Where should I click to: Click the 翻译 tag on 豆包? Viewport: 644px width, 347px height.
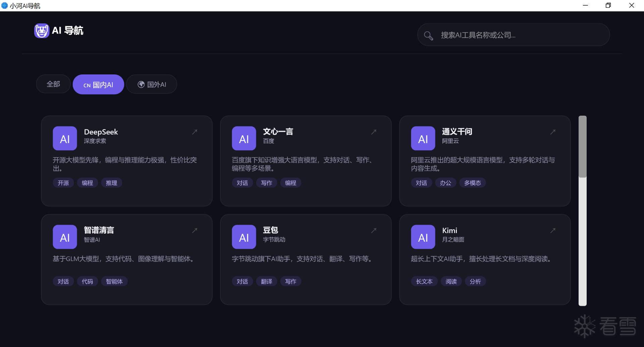click(267, 281)
